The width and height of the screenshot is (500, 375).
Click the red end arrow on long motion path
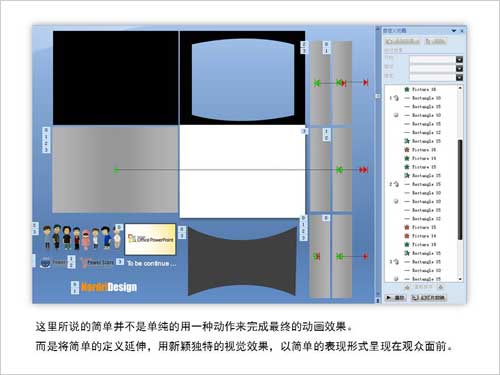(364, 170)
